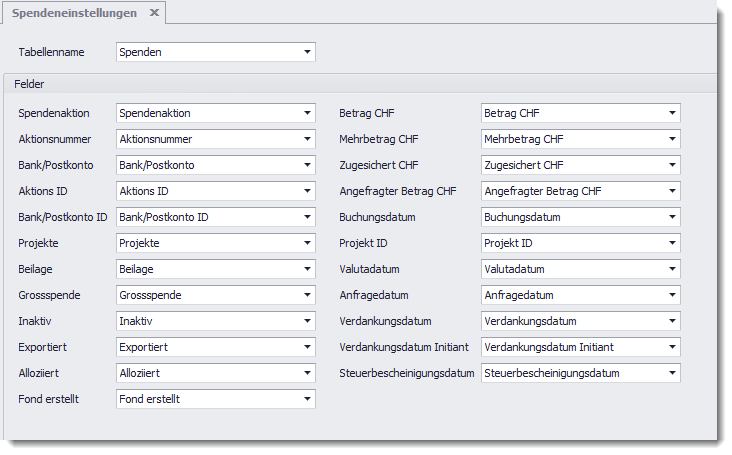Close the Spendeneinstellungen tab
Image resolution: width=732 pixels, height=455 pixels.
(x=153, y=13)
